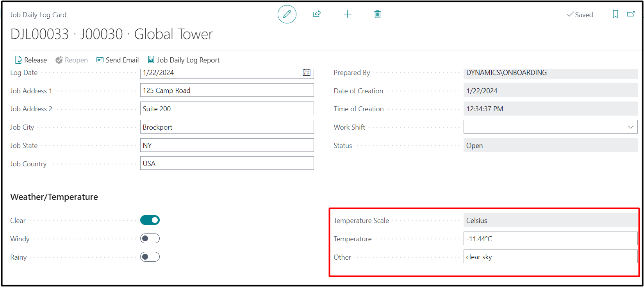Open the Job Daily Log Report
Image resolution: width=644 pixels, height=287 pixels.
coord(184,60)
